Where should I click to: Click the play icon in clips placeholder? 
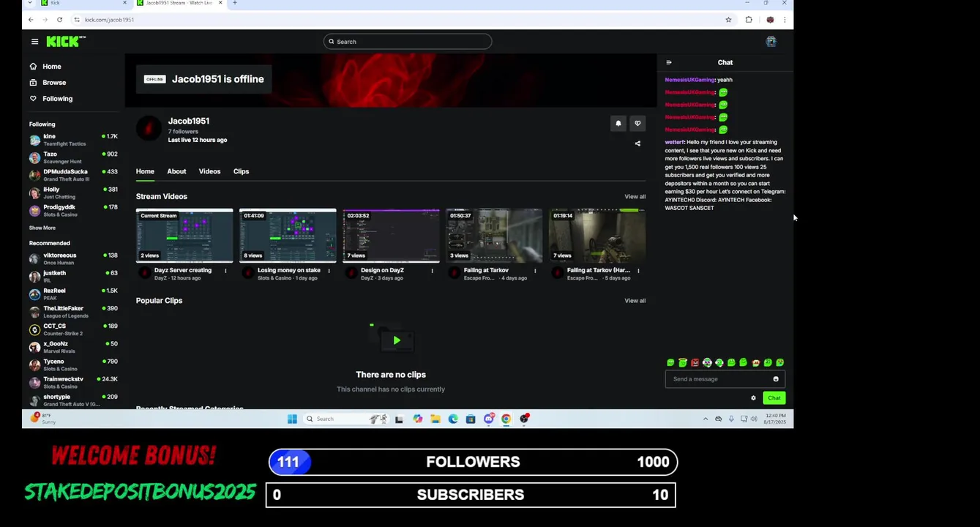tap(397, 340)
